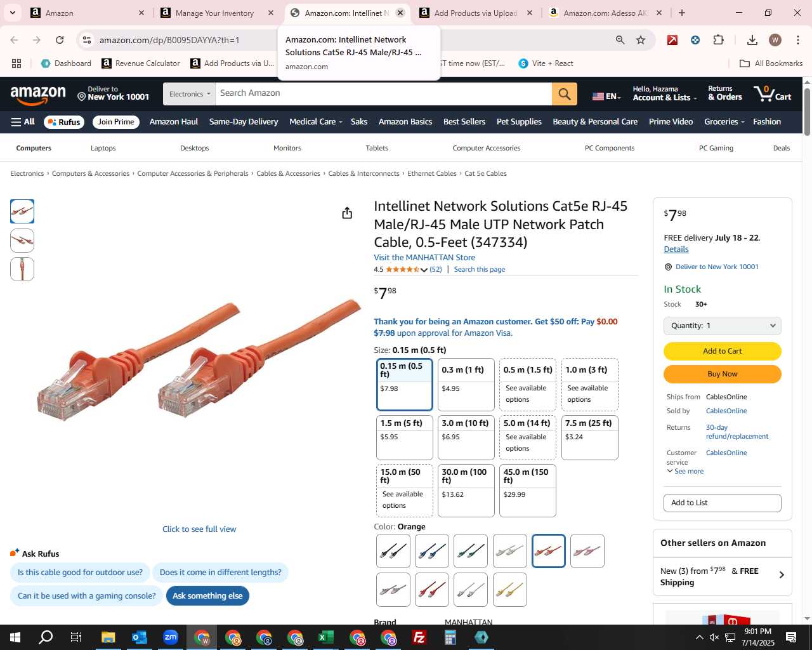This screenshot has height=650, width=812.
Task: Open the Electronics search category dropdown
Action: tap(189, 94)
